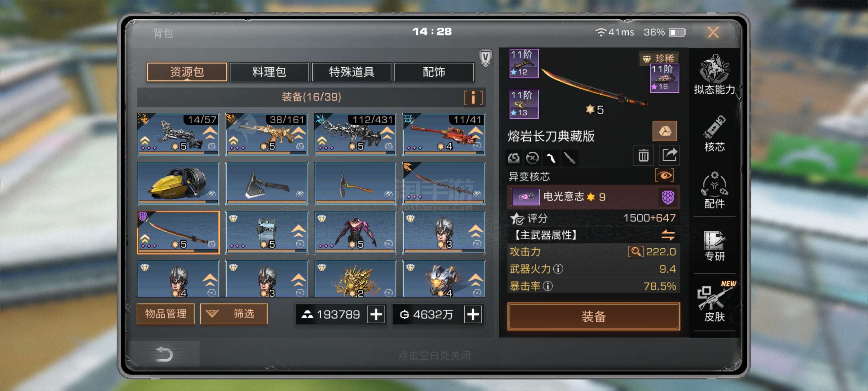Click the 物品管理 item management button
Image resolution: width=868 pixels, height=391 pixels.
166,314
